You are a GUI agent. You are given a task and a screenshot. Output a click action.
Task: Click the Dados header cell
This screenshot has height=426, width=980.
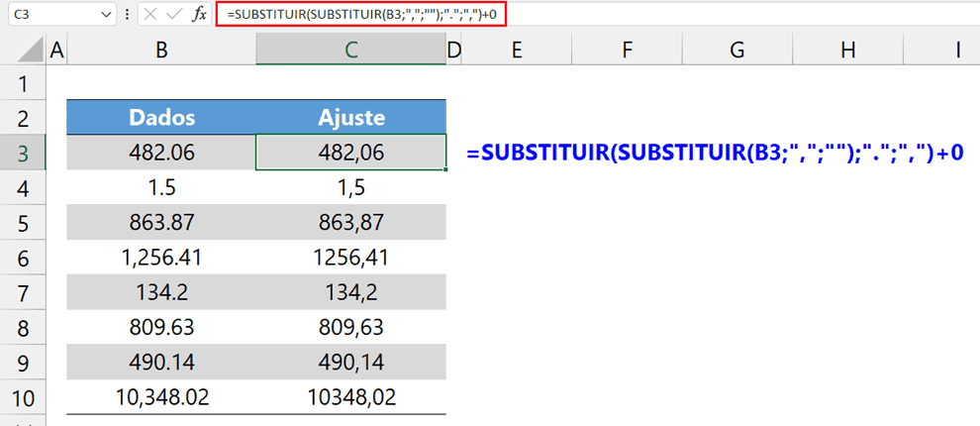(x=162, y=117)
